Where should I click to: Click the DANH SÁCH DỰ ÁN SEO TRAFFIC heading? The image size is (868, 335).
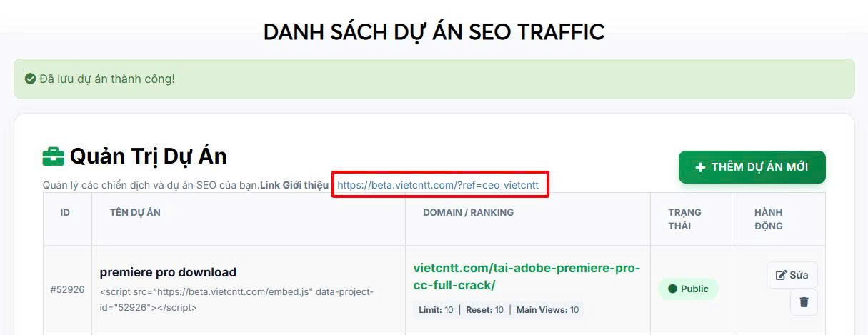pyautogui.click(x=434, y=31)
